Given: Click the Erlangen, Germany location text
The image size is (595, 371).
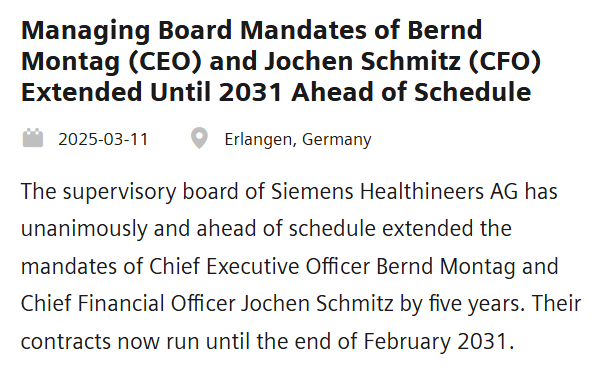Looking at the screenshot, I should [x=298, y=140].
